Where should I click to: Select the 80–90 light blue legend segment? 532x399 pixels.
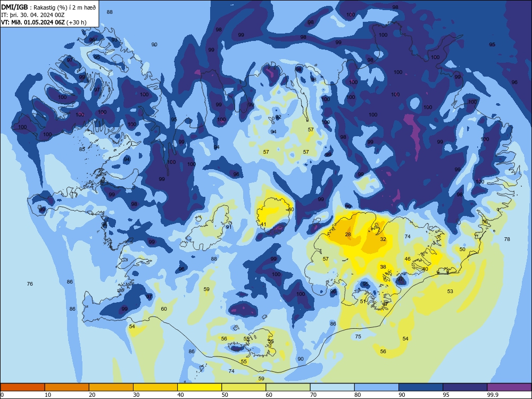(377, 387)
